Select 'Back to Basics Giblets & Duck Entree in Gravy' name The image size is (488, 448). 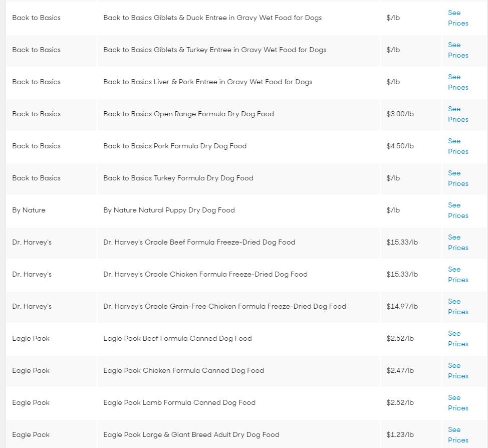tap(212, 18)
